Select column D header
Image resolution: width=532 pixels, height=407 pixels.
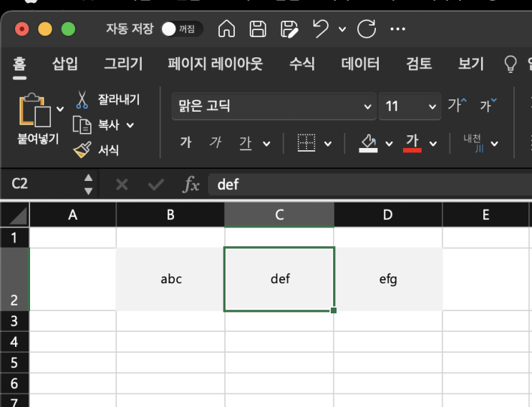pyautogui.click(x=388, y=215)
